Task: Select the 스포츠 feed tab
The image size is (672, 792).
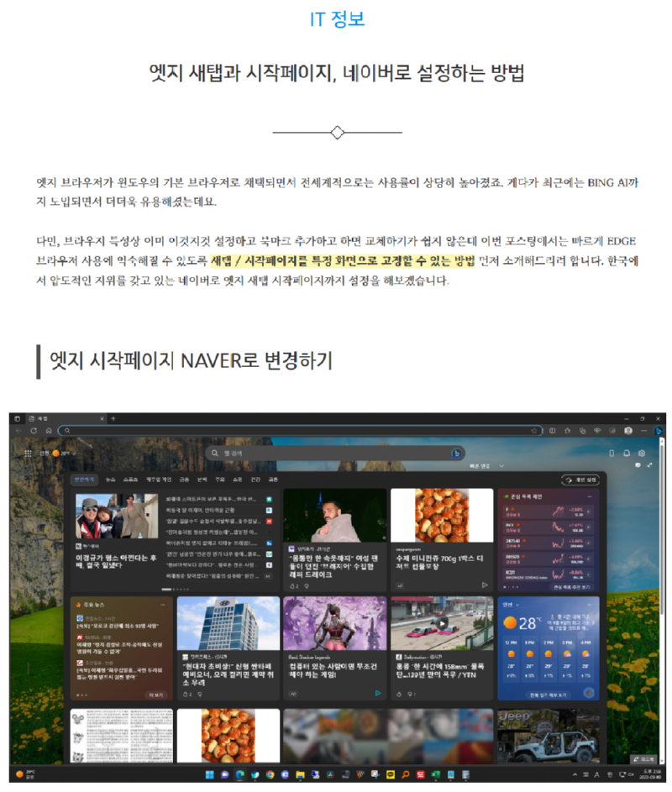Action: click(x=130, y=480)
